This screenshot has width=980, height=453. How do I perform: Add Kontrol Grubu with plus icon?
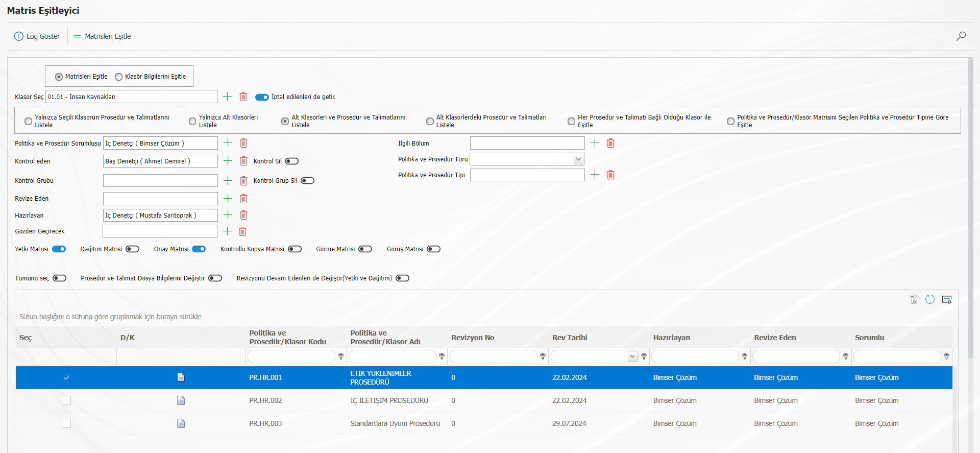tap(228, 181)
